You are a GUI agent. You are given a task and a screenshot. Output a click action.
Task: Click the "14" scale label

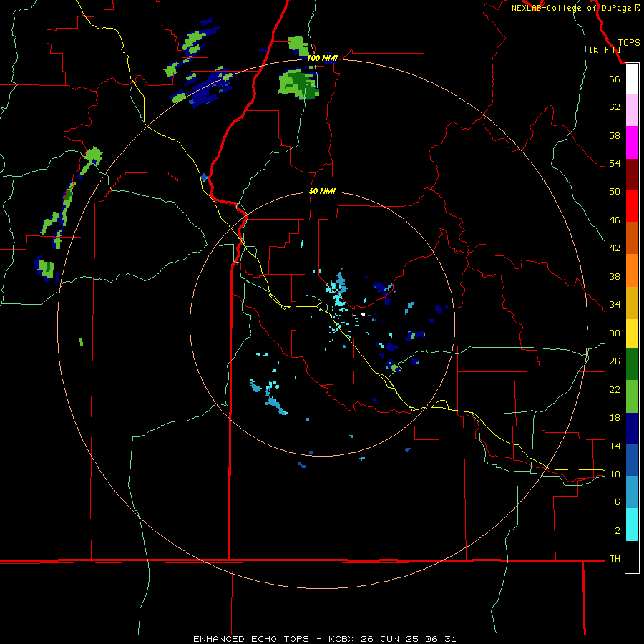coord(615,446)
